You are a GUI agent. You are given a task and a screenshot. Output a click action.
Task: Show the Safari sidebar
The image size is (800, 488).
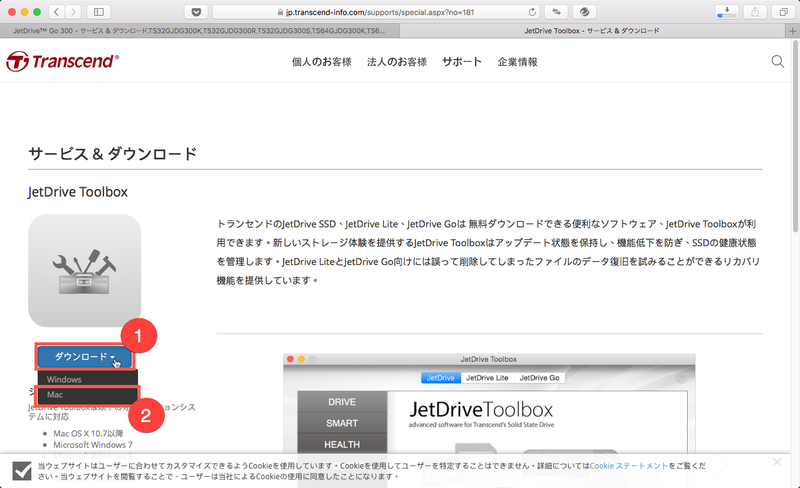99,12
